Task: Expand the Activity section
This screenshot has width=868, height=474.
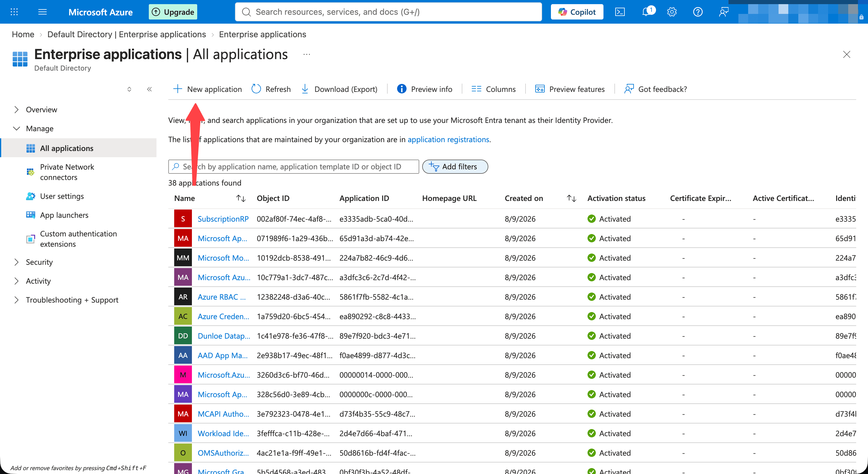Action: (16, 281)
